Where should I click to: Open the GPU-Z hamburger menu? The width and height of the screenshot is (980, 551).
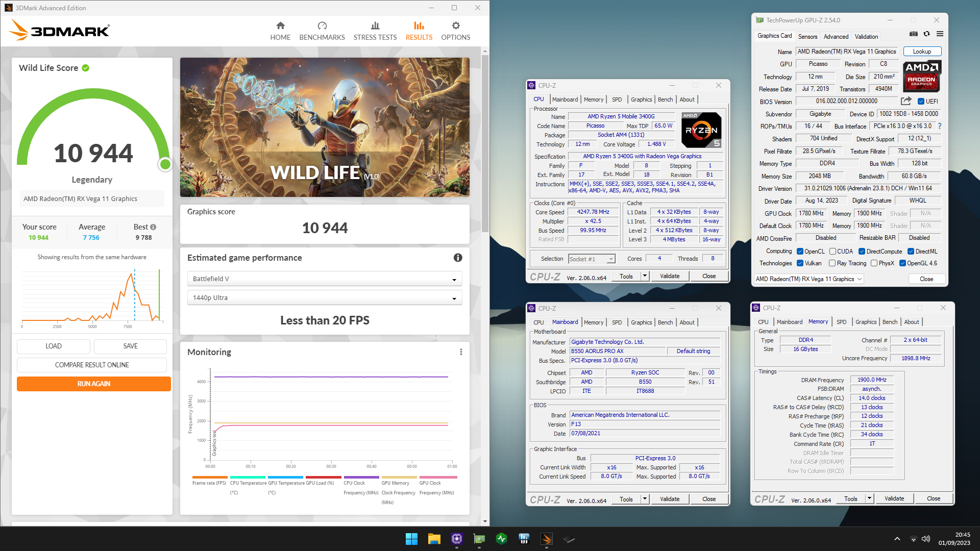[x=940, y=34]
